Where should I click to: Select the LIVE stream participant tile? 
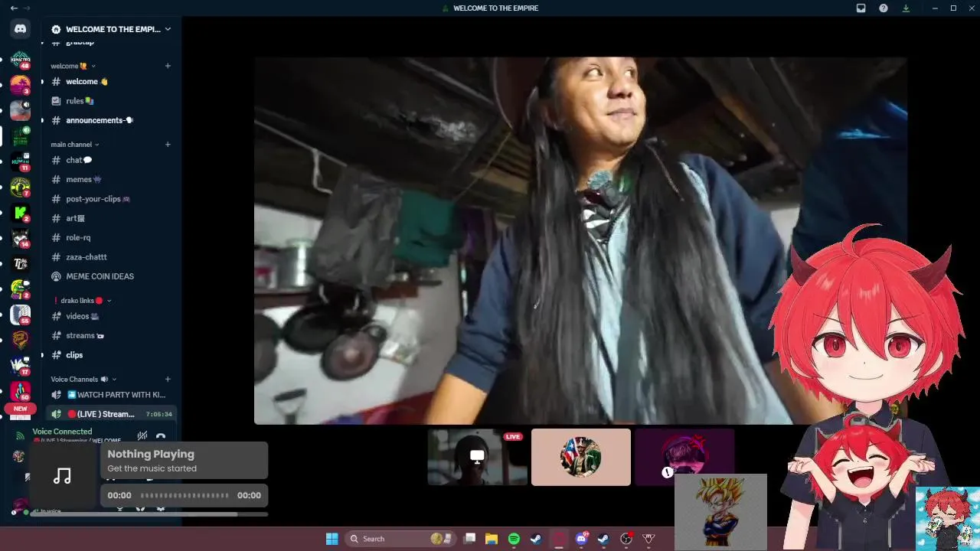477,457
